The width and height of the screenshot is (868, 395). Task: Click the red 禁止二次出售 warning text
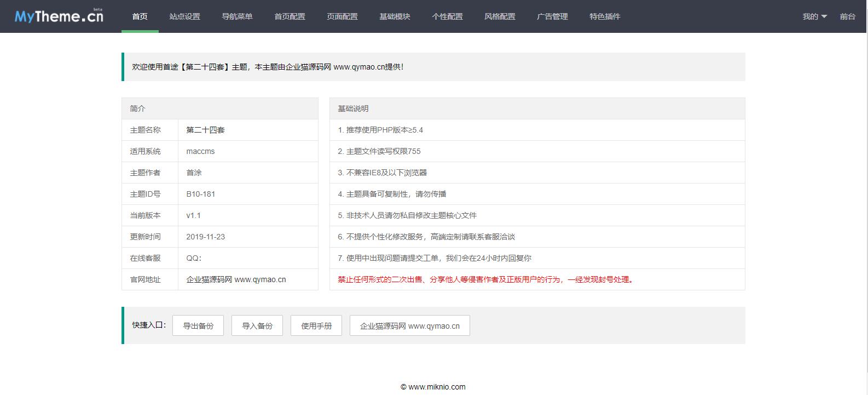tap(486, 279)
